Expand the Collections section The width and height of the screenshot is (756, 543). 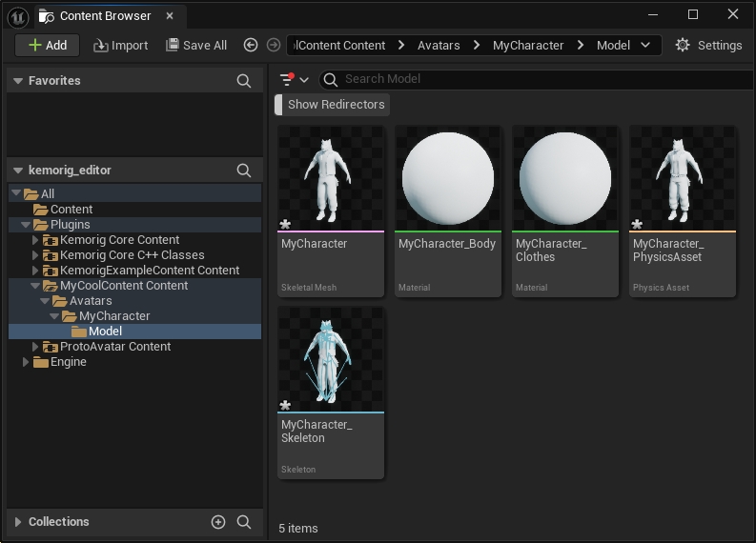coord(17,522)
